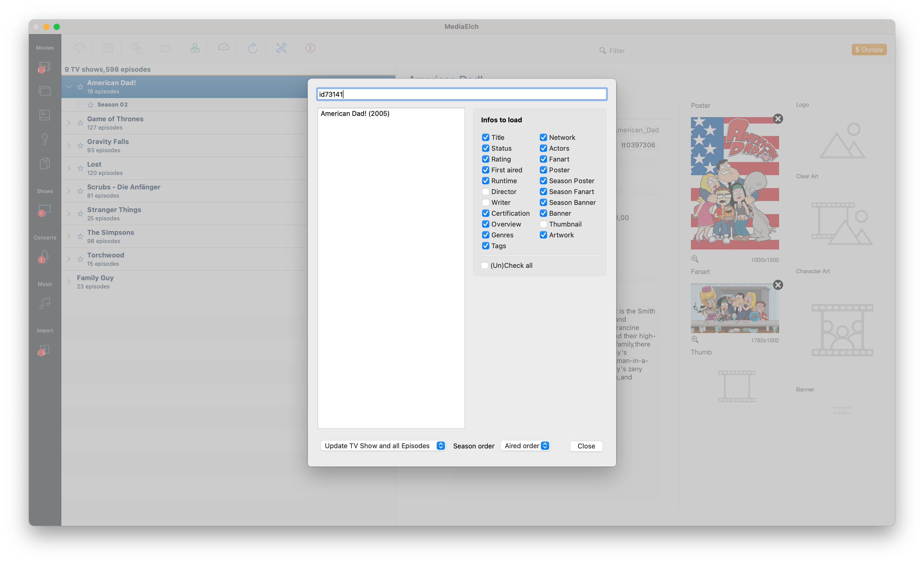Uncheck the Season Banner checkbox
924x564 pixels.
pos(543,202)
